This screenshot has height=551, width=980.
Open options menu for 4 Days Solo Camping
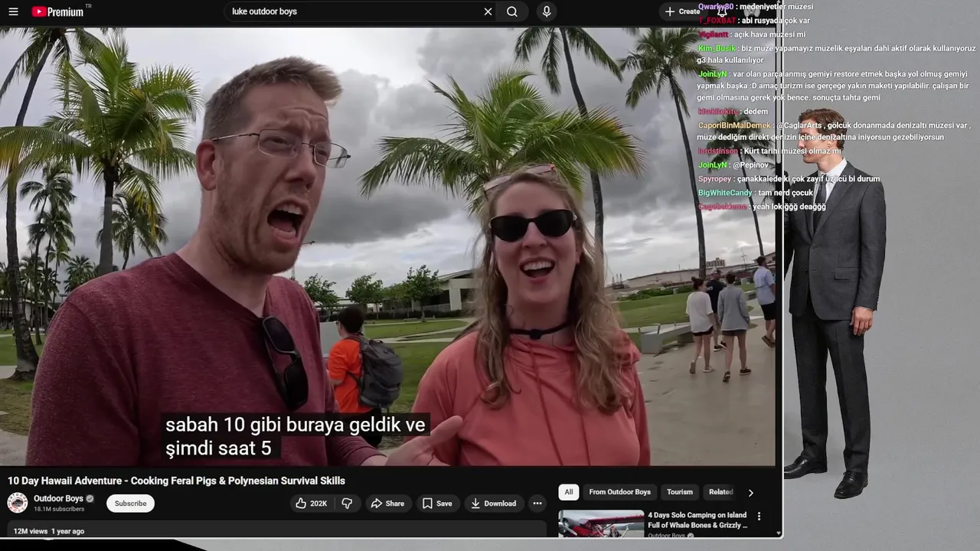[x=759, y=517]
